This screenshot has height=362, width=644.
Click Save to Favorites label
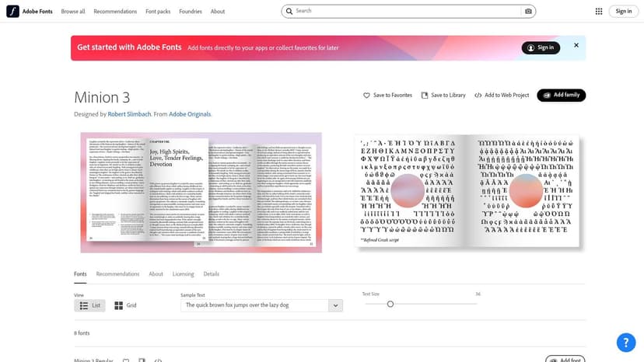point(392,96)
